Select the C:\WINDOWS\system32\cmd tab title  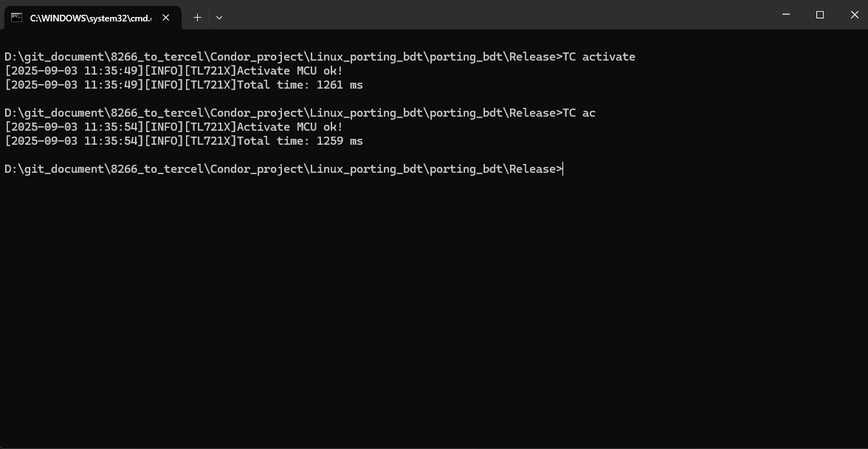coord(90,18)
